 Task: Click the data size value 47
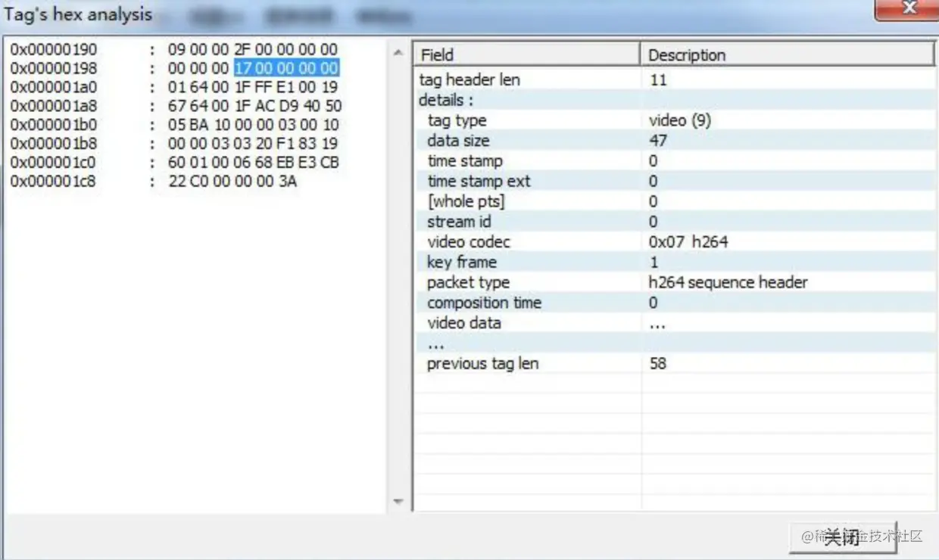[x=658, y=141]
